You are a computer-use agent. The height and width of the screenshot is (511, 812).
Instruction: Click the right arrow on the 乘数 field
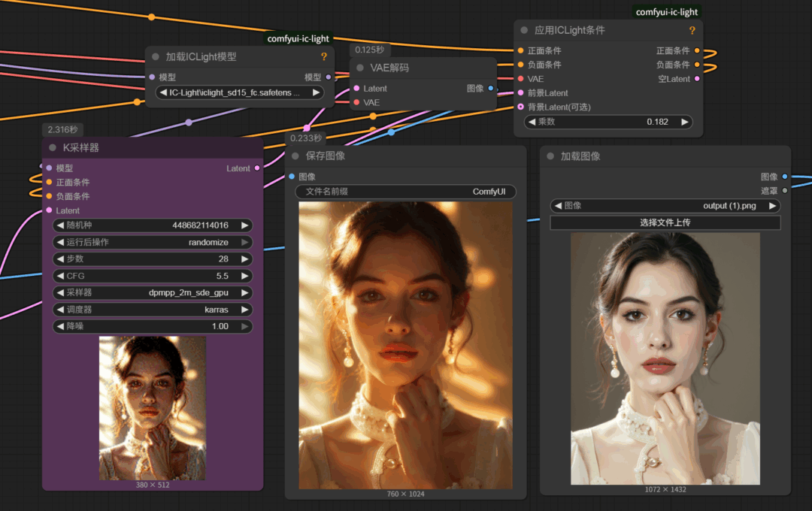[x=685, y=122]
